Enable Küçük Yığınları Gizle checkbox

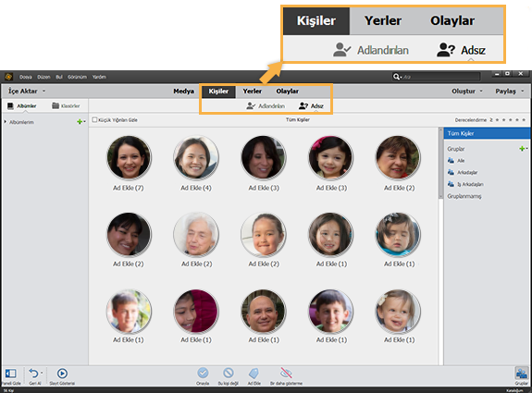94,119
